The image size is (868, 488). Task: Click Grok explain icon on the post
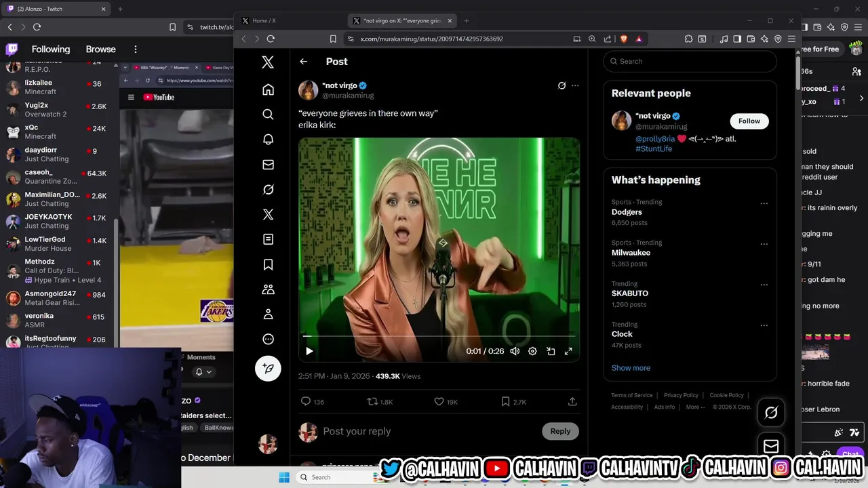(x=561, y=85)
